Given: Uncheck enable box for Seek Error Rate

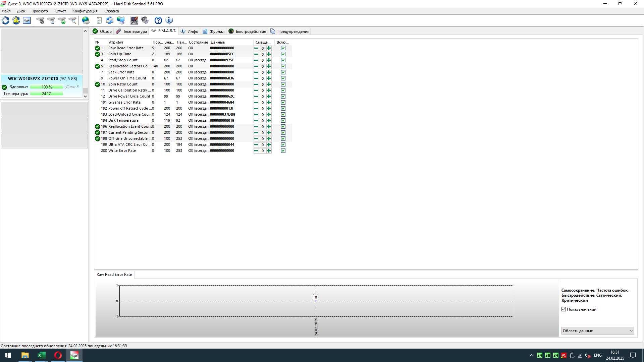Looking at the screenshot, I should point(283,72).
